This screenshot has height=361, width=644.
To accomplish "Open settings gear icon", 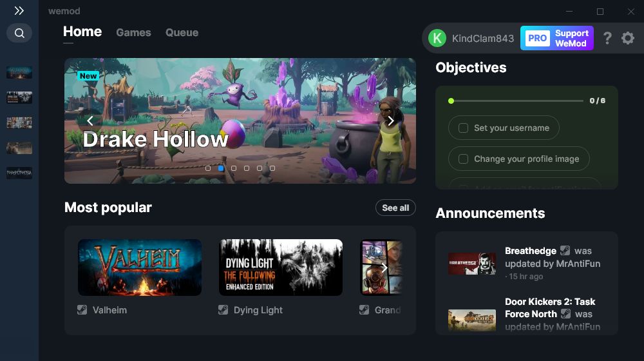I will click(627, 38).
